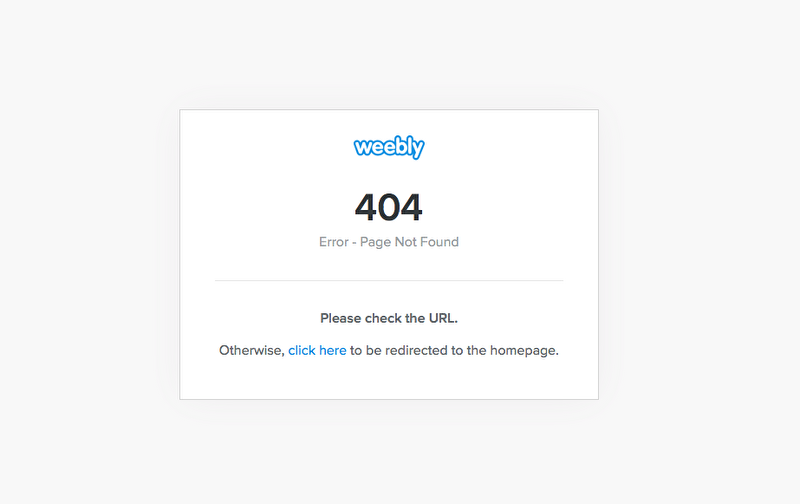Viewport: 800px width, 504px height.
Task: Click the letter 'w' of the Weebly logo
Action: pyautogui.click(x=363, y=148)
